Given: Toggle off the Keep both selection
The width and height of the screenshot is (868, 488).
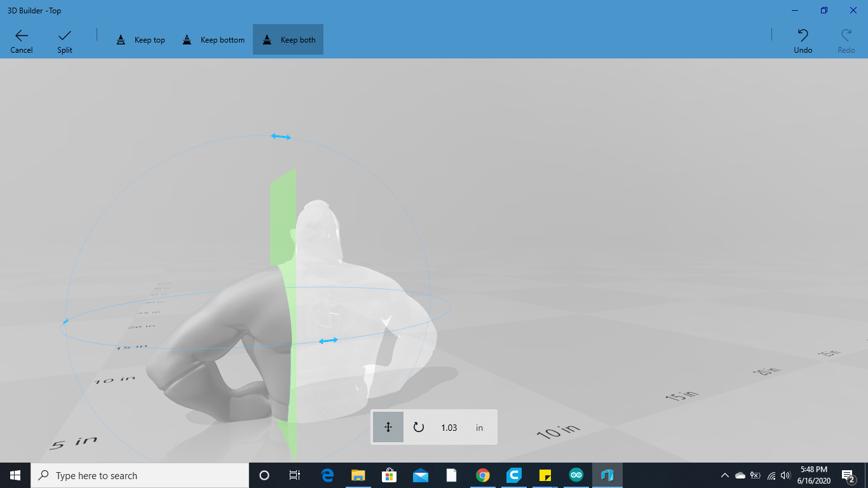Looking at the screenshot, I should (x=288, y=39).
